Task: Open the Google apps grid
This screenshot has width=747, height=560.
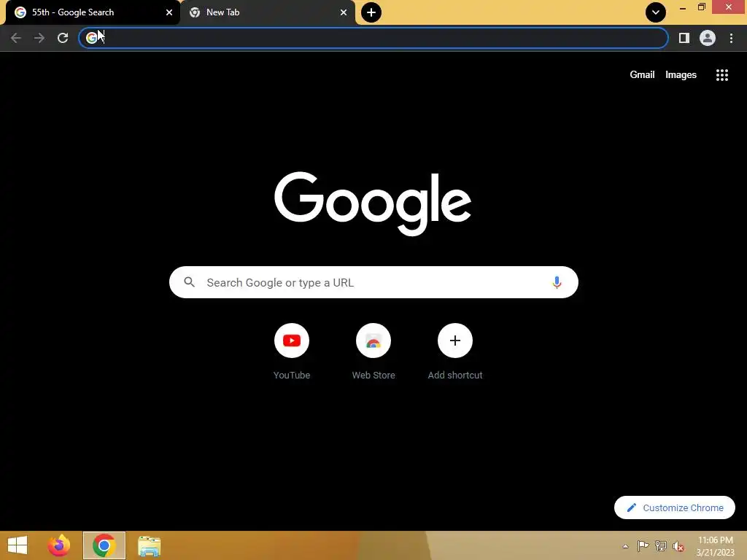Action: pyautogui.click(x=722, y=75)
